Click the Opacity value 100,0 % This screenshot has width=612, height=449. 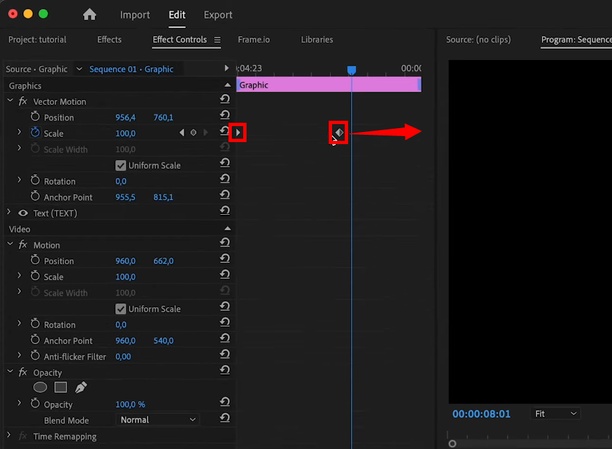130,404
